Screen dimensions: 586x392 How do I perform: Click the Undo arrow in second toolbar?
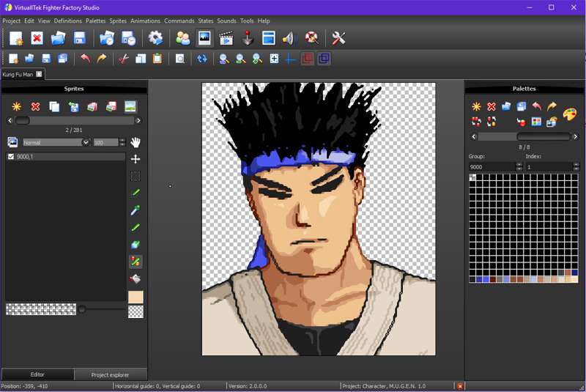tap(86, 59)
